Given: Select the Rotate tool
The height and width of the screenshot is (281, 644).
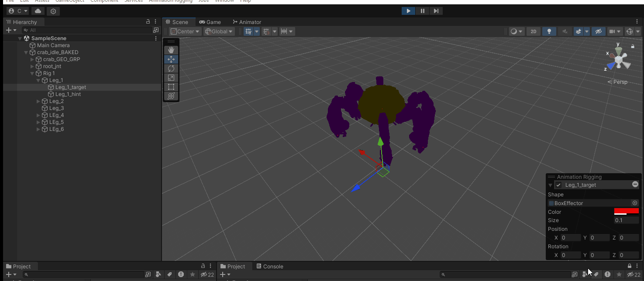Looking at the screenshot, I should pos(171,68).
